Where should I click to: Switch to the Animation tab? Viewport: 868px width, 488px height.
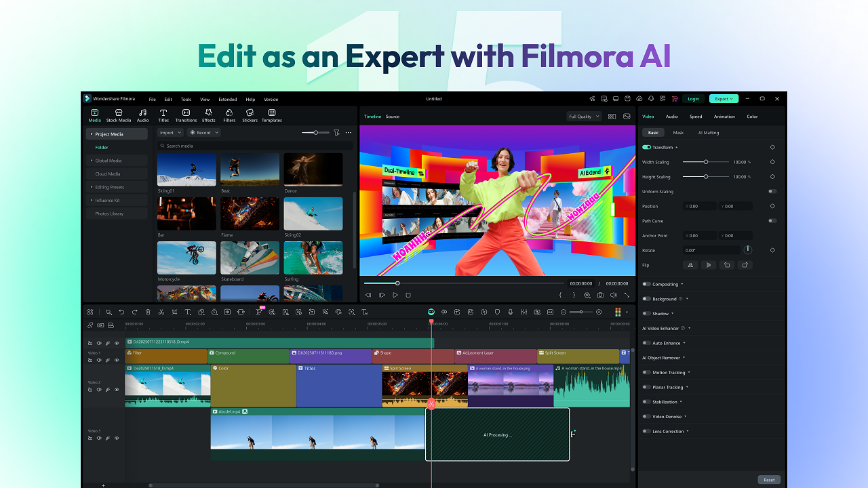click(724, 117)
